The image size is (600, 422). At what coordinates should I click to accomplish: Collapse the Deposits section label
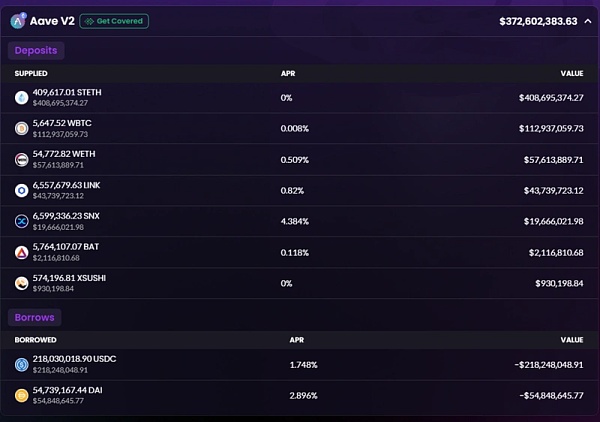(37, 50)
